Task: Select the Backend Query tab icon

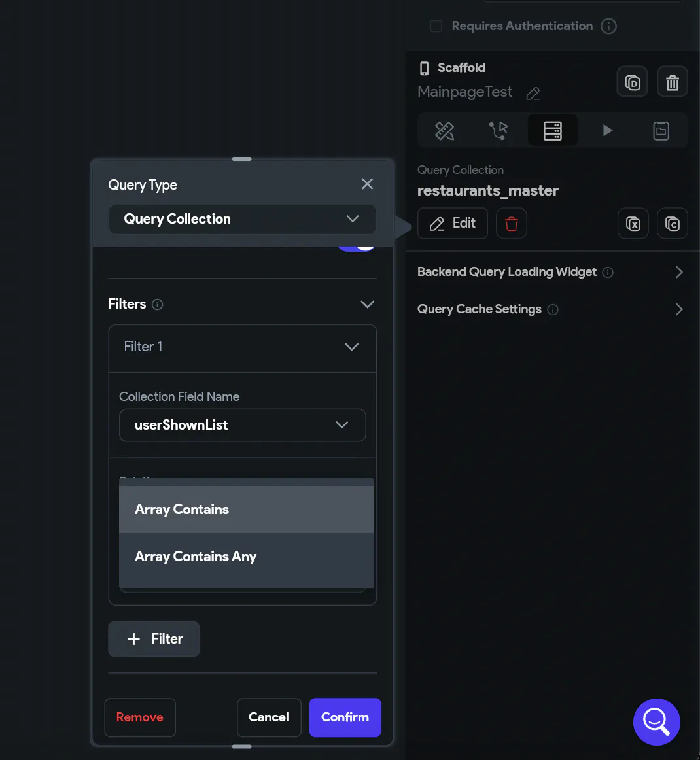Action: point(553,131)
